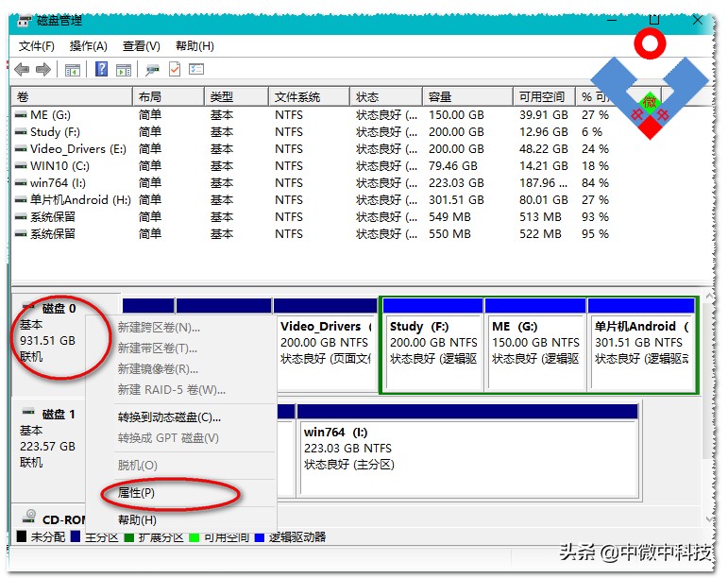Screen dimensions: 728x578
Task: Select the Study (F:) partition block
Action: pos(433,344)
